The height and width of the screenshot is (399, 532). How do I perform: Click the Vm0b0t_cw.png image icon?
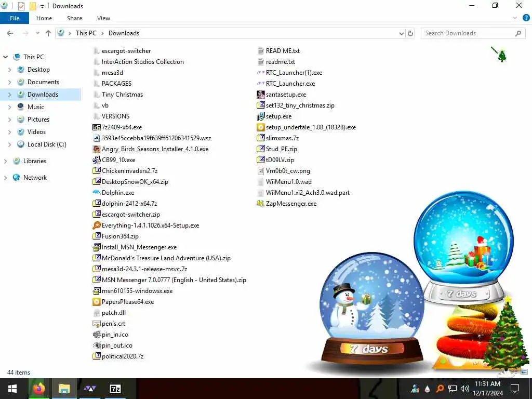261,170
